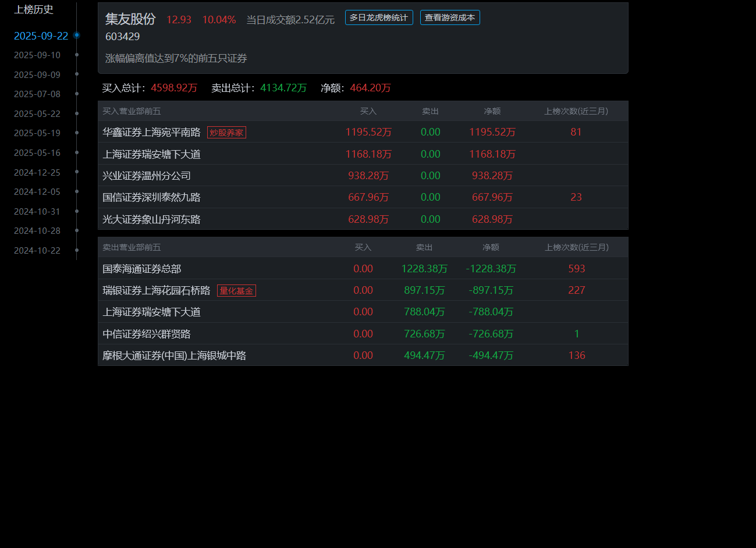Select history date 2024-12-25

pos(37,173)
